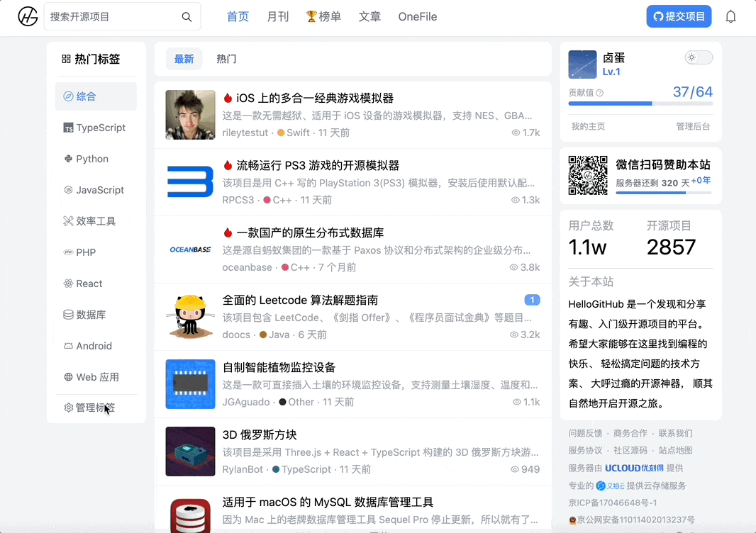The image size is (756, 533).
Task: Select the PHP tag
Action: 87,252
